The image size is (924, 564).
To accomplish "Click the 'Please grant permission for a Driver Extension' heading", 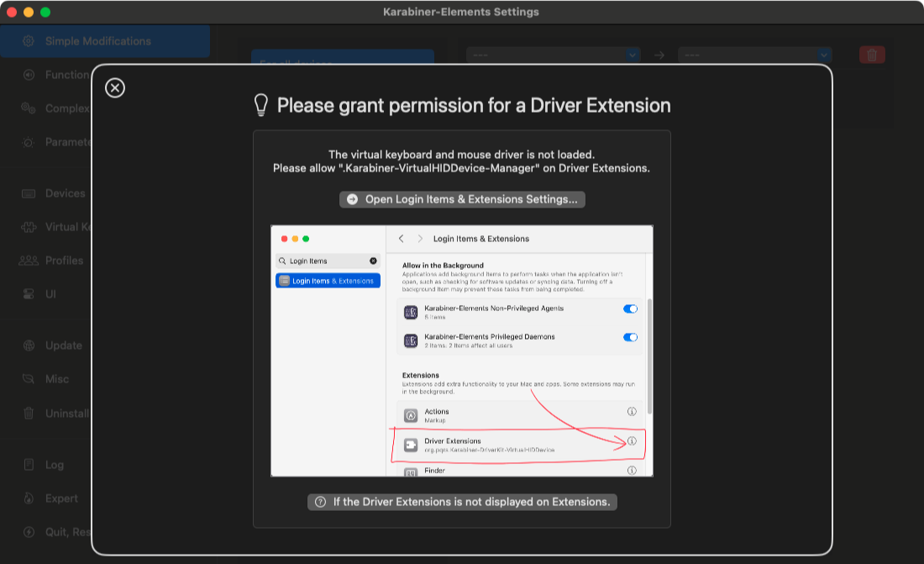I will click(474, 106).
